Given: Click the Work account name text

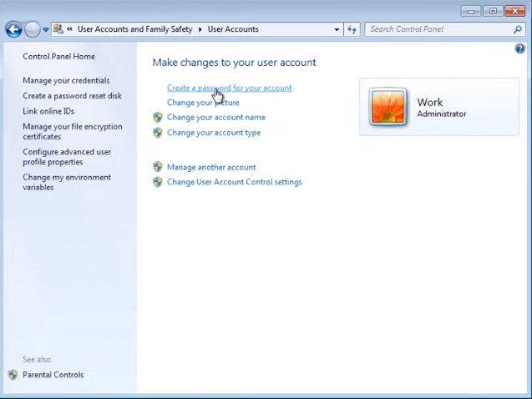Looking at the screenshot, I should (x=430, y=102).
